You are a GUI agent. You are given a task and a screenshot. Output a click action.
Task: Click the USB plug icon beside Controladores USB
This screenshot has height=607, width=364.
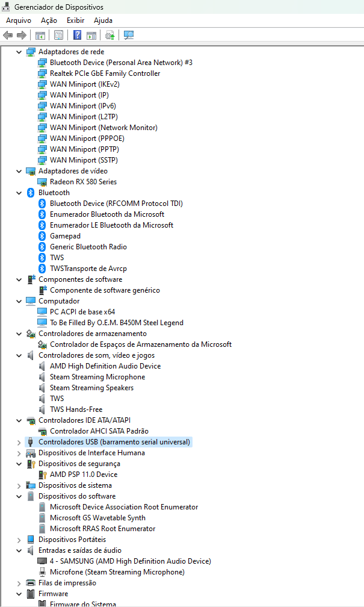[31, 442]
